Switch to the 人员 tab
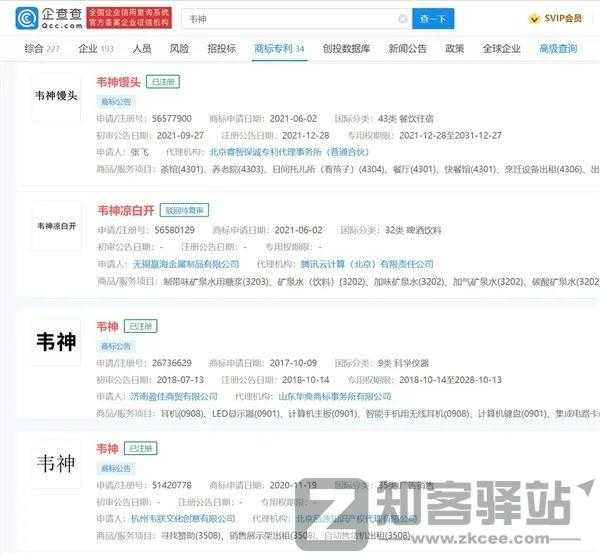The image size is (600, 556). [x=142, y=49]
